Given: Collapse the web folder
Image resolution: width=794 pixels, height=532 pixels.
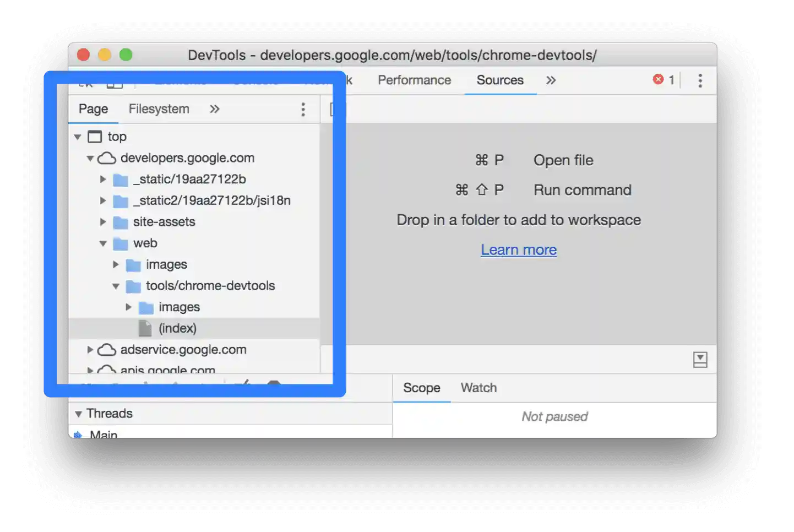Looking at the screenshot, I should (103, 243).
